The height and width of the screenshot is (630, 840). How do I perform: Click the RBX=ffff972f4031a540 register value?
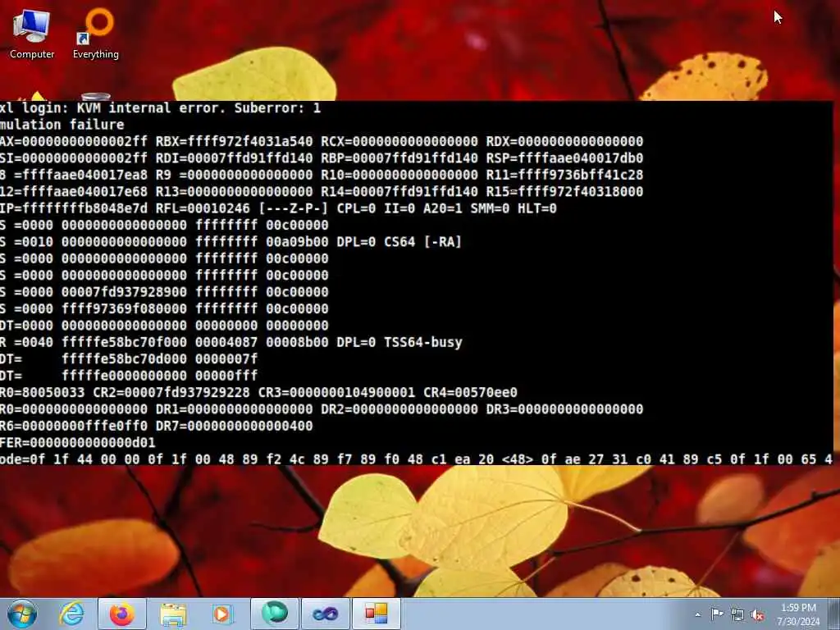[x=234, y=141]
